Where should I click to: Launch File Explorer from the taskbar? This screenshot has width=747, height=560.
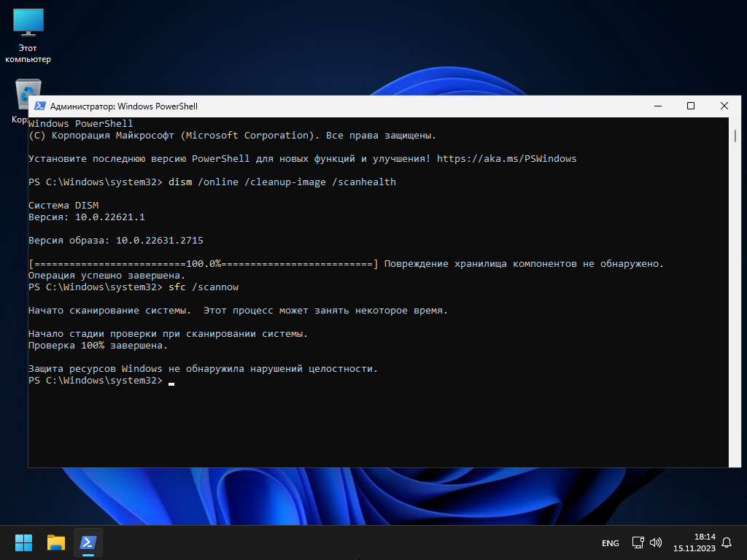(56, 542)
